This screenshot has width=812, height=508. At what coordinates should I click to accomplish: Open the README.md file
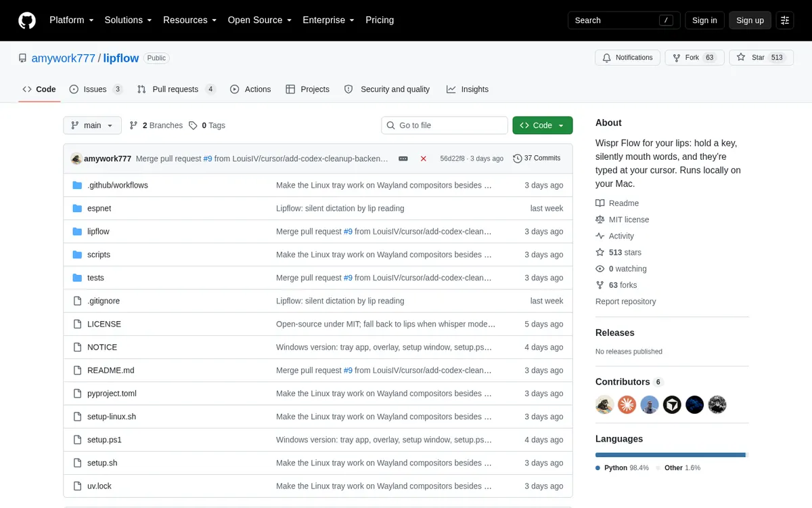click(x=111, y=371)
